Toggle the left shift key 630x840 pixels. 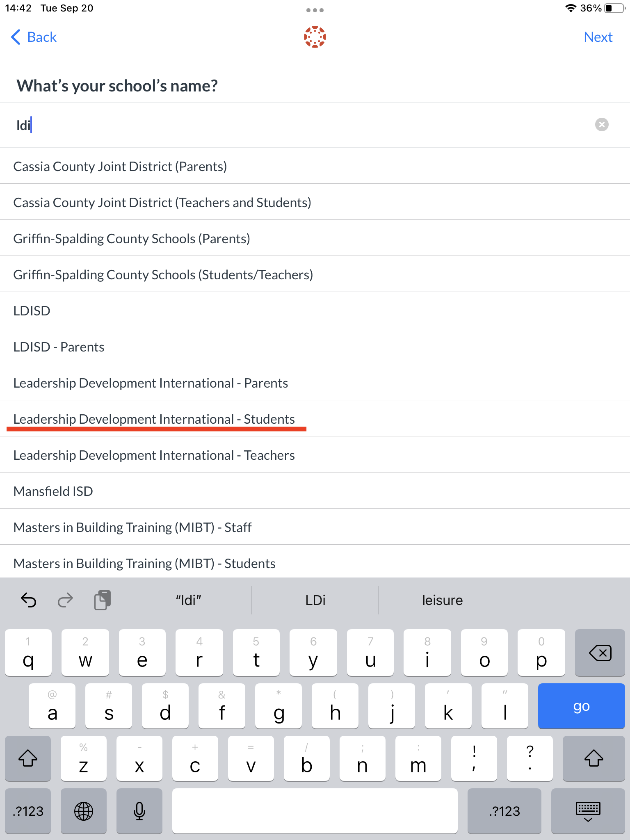pos(28,758)
